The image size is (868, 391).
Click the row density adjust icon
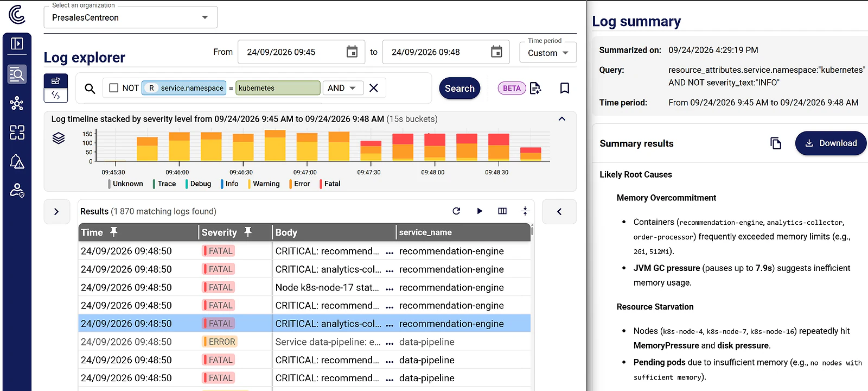point(525,211)
